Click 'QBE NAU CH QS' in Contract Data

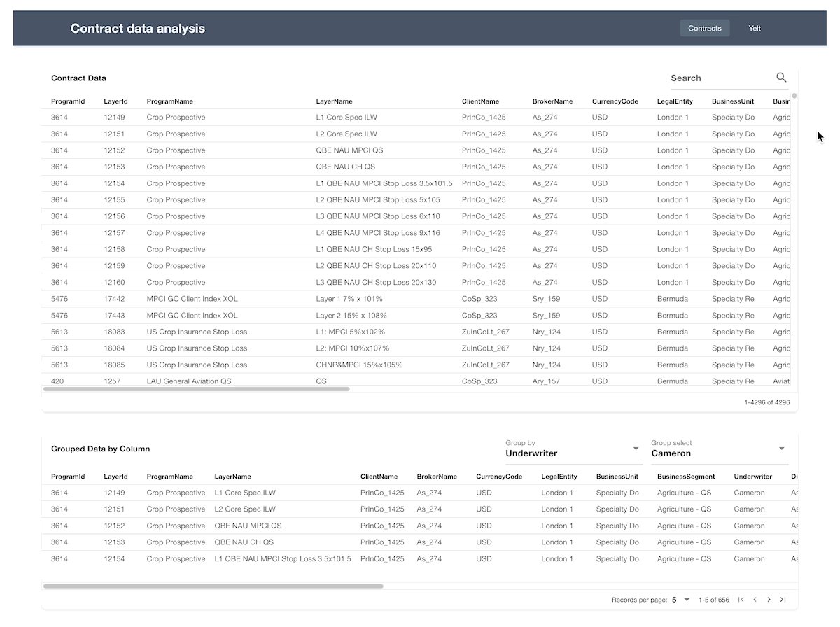[345, 167]
